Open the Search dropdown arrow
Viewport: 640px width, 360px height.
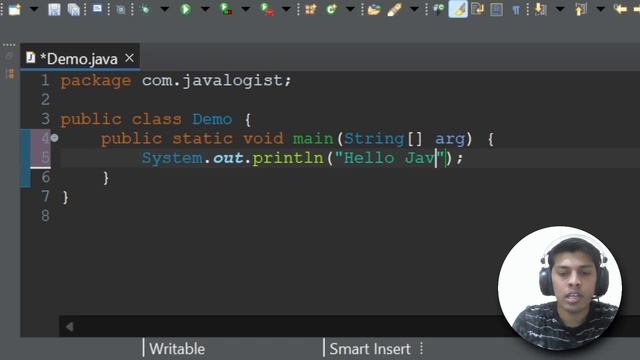[414, 9]
